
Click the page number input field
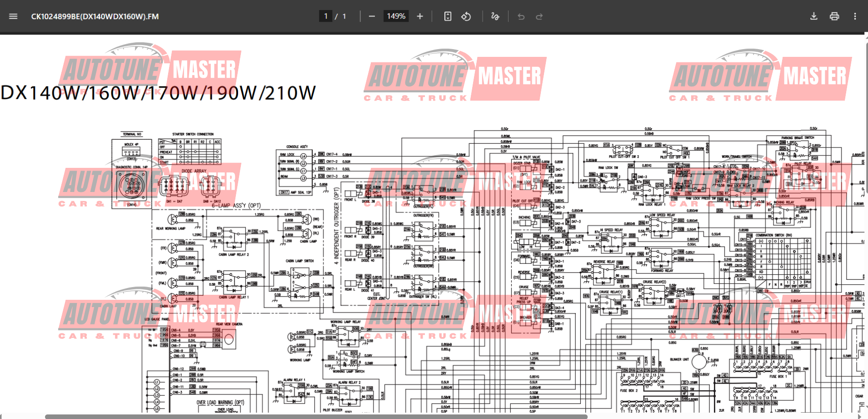click(x=326, y=16)
